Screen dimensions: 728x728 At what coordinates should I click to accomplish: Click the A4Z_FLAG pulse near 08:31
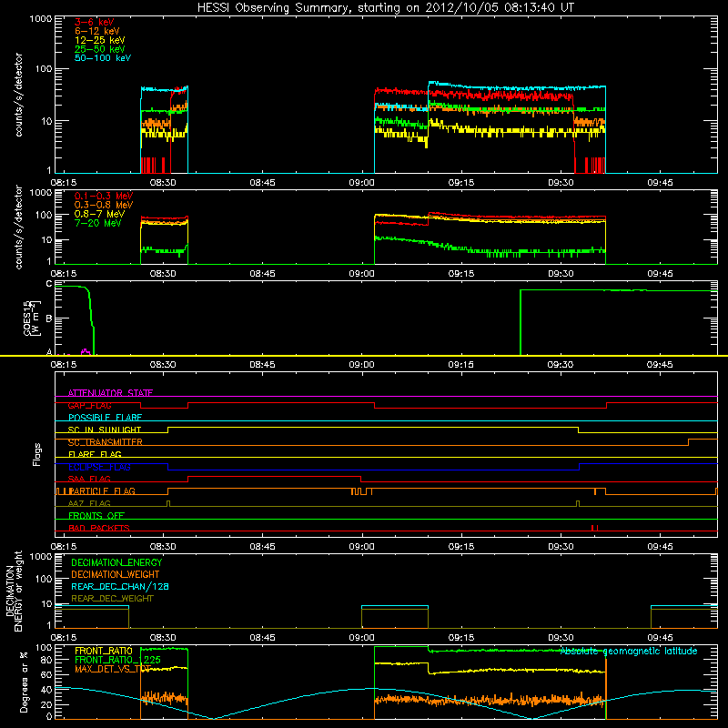tap(168, 503)
